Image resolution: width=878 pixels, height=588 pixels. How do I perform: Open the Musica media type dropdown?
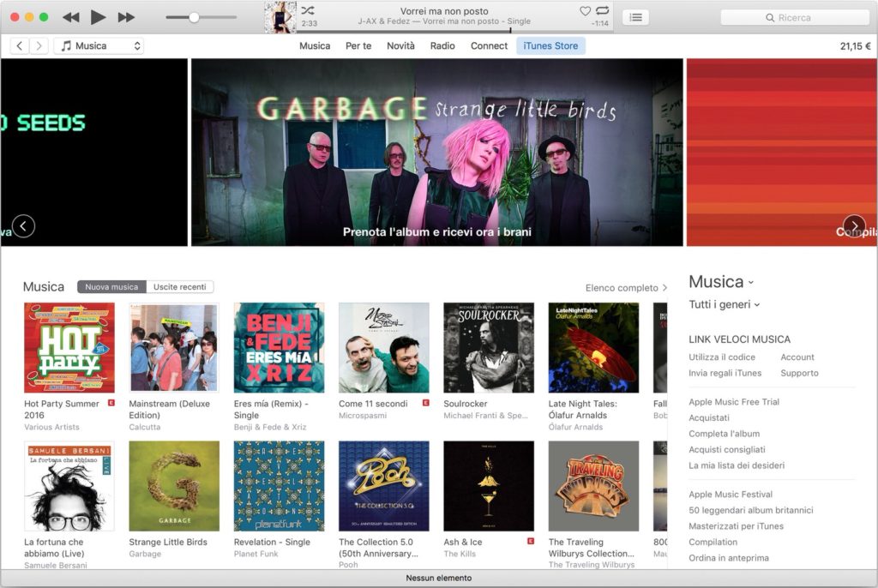coord(99,46)
